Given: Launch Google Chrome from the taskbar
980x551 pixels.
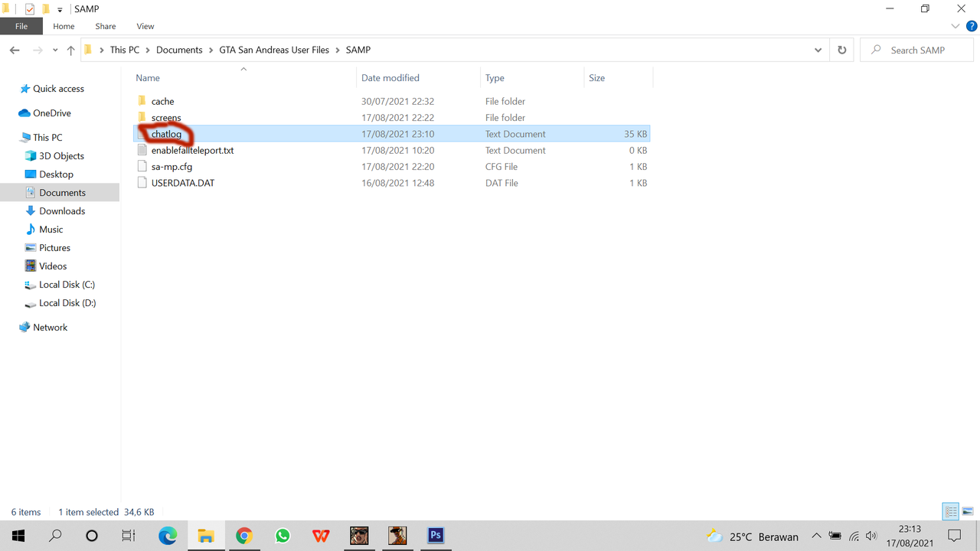Looking at the screenshot, I should point(244,536).
